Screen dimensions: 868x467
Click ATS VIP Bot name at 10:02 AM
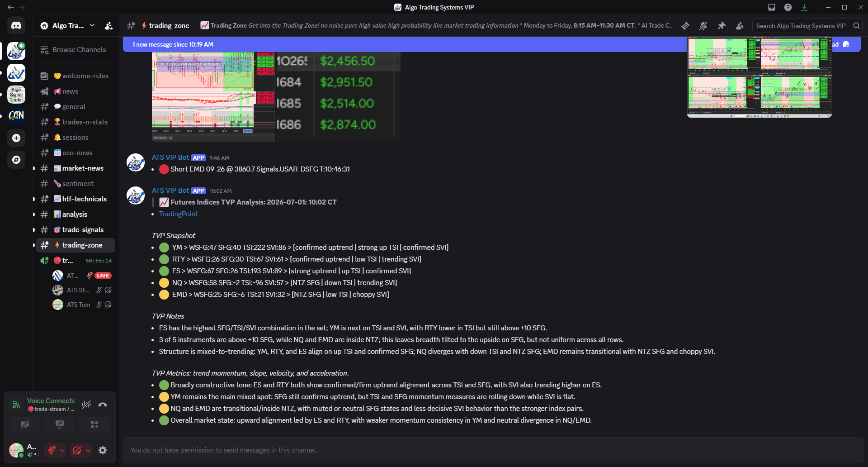click(x=170, y=191)
